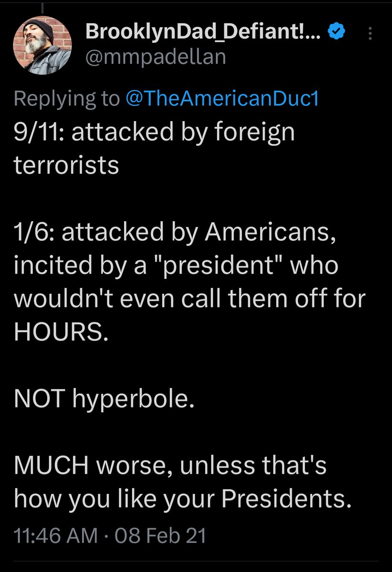Click the BrooklynDad_Defiant!... display name
Screen dimensions: 392x572
(x=205, y=32)
